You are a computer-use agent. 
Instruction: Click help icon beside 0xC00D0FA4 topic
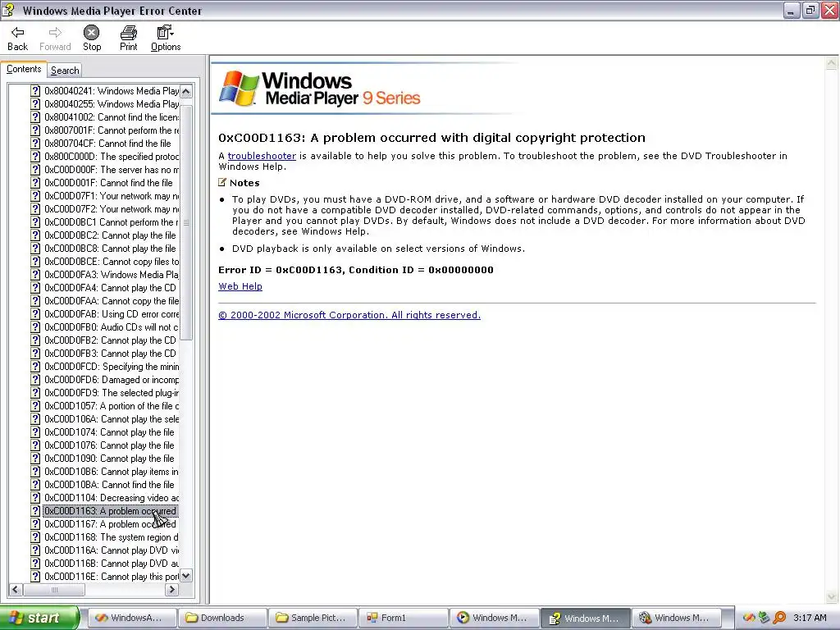click(35, 288)
